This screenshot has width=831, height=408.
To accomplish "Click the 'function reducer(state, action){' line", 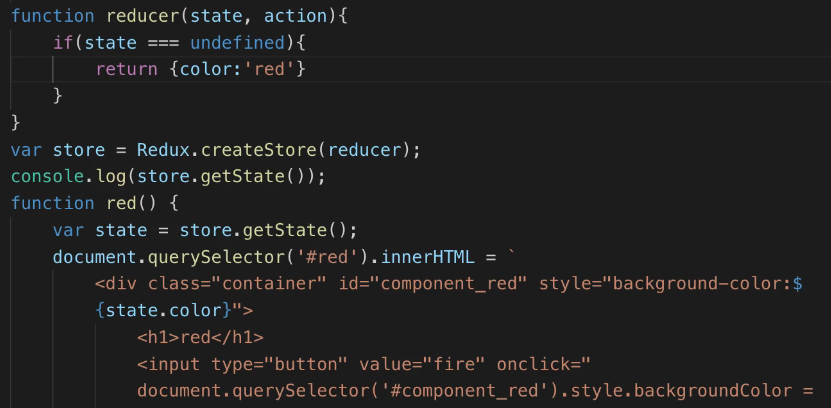I will pyautogui.click(x=179, y=16).
